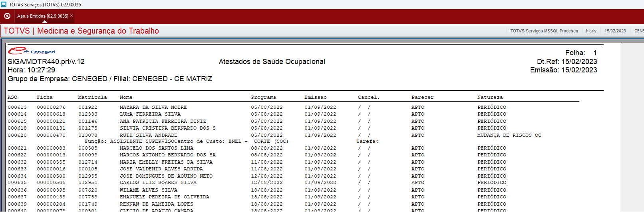Click the Natureza column header
The height and width of the screenshot is (212, 644).
[490, 97]
